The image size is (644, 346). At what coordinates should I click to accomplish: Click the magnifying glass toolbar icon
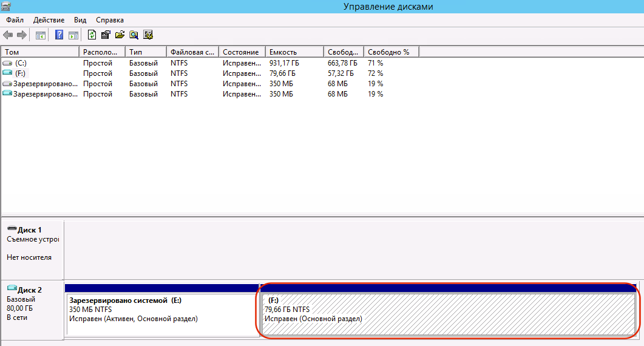[134, 35]
